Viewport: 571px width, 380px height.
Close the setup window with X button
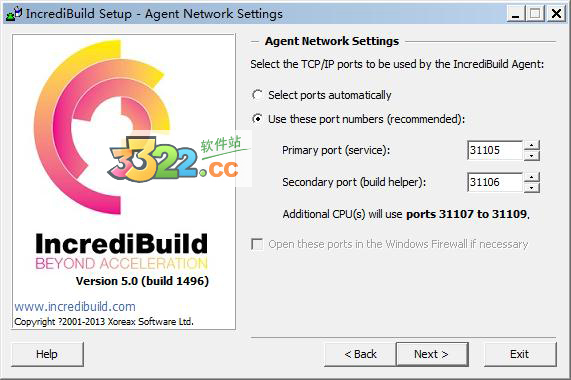pos(556,14)
